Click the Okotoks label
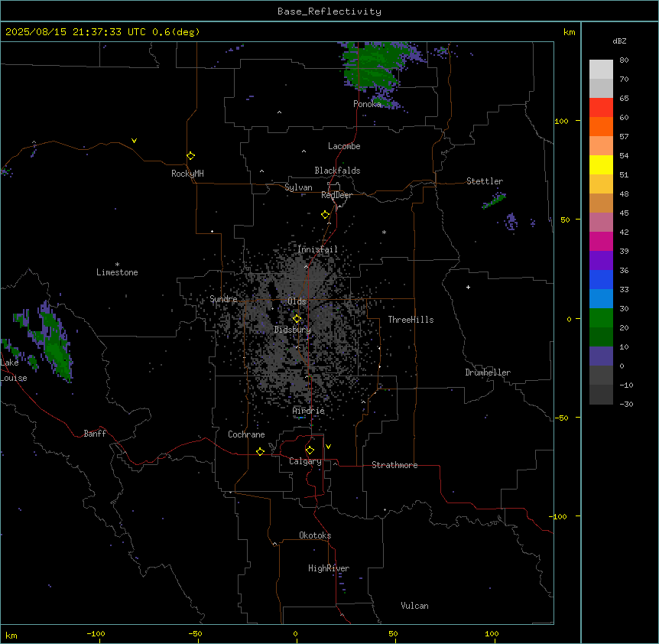This screenshot has height=644, width=659. (315, 535)
